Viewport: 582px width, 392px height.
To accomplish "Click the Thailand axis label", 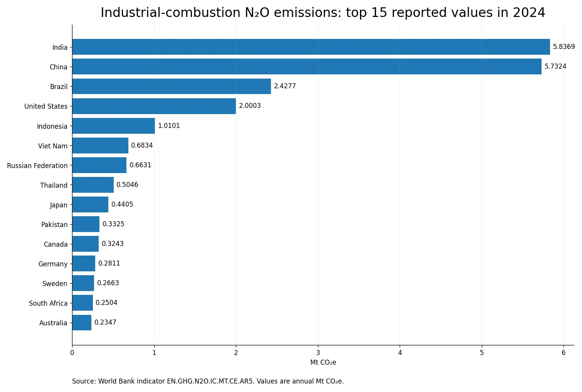I will [54, 185].
